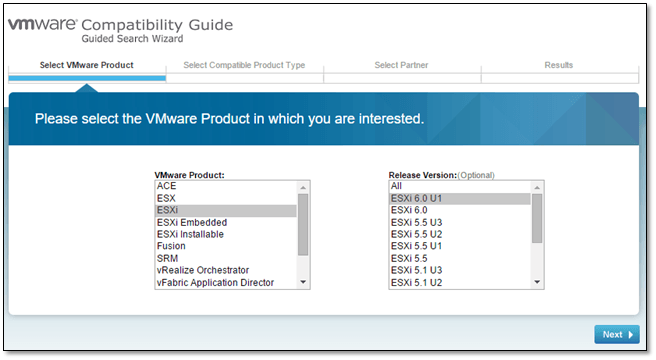This screenshot has width=656, height=360.
Task: Choose ESXi 5.5 U3 release version
Action: [x=460, y=222]
